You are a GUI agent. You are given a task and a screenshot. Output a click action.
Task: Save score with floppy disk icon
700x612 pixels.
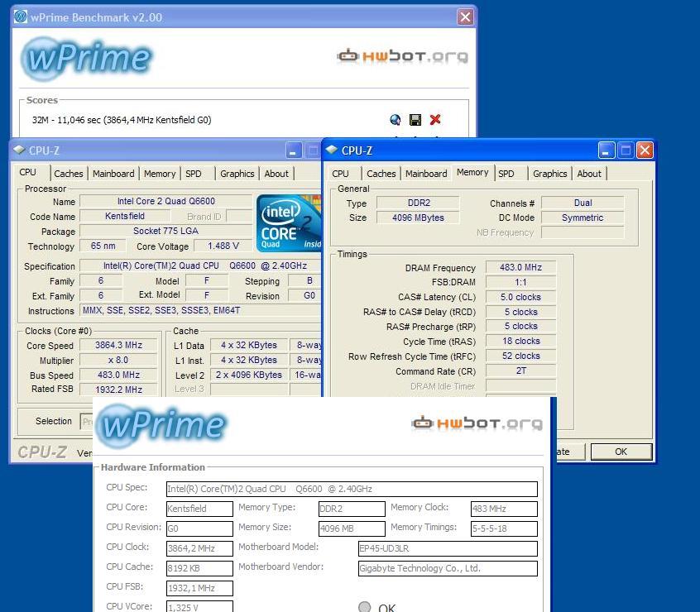[x=415, y=120]
